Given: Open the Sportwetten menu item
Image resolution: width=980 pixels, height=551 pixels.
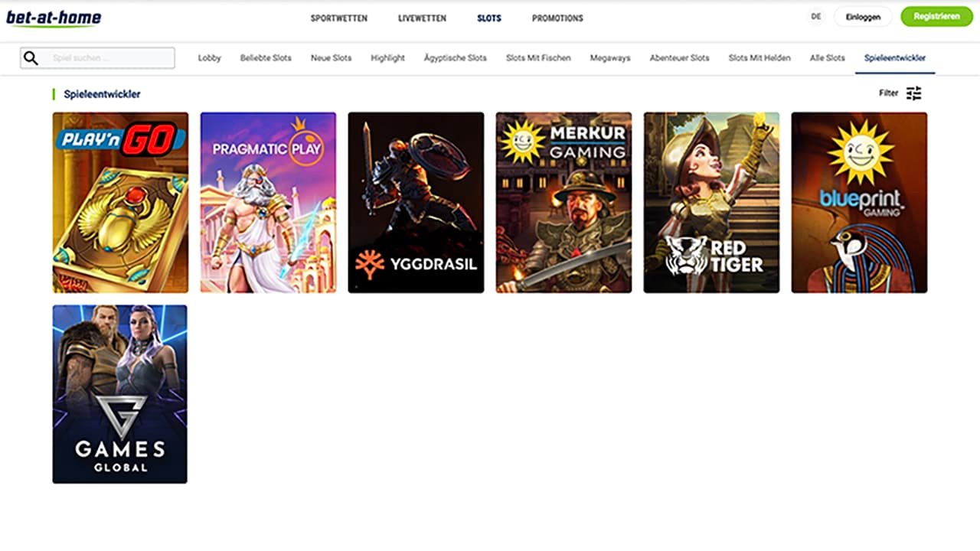Looking at the screenshot, I should [339, 18].
